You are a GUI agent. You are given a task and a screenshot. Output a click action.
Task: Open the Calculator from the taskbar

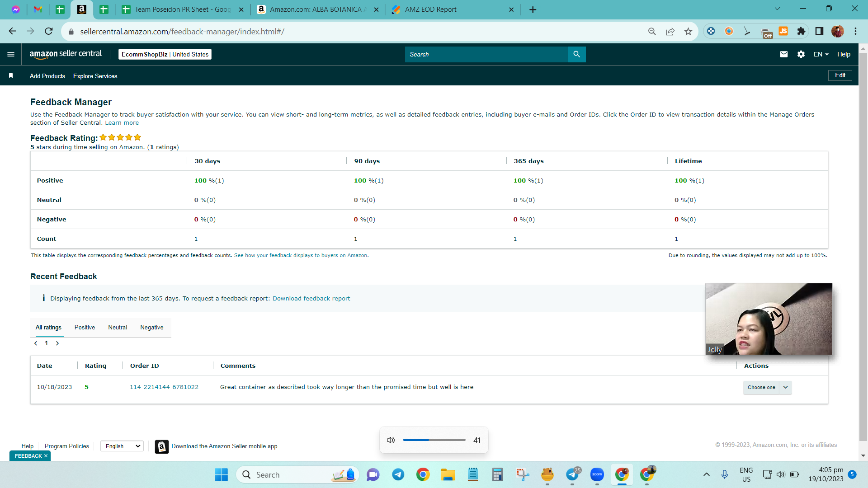coord(497,474)
